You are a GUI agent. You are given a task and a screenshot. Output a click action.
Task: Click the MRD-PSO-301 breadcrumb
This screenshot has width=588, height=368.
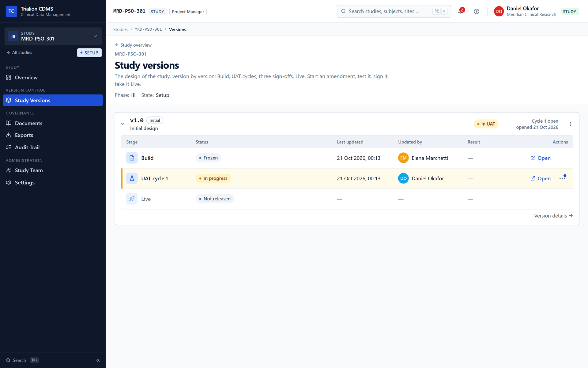(x=148, y=29)
